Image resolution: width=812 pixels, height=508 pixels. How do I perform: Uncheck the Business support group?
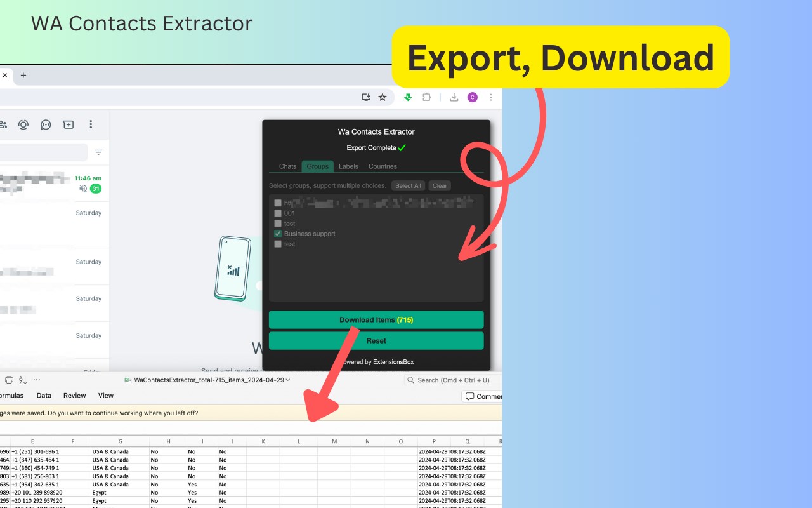click(x=278, y=233)
